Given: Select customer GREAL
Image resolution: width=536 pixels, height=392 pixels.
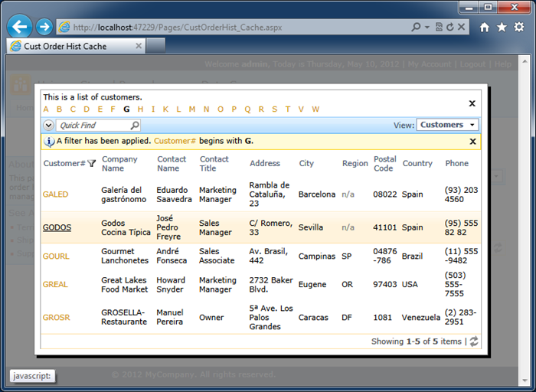Looking at the screenshot, I should coord(55,284).
